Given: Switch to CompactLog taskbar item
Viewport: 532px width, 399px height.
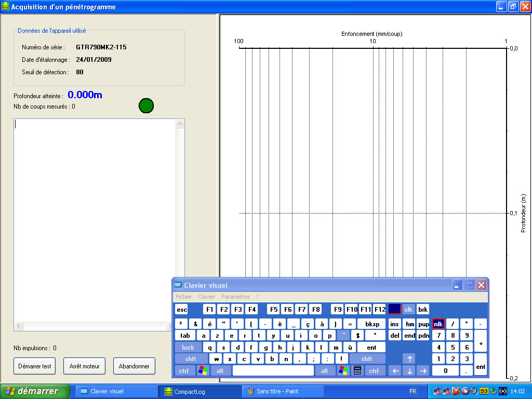Looking at the screenshot, I should pos(200,391).
